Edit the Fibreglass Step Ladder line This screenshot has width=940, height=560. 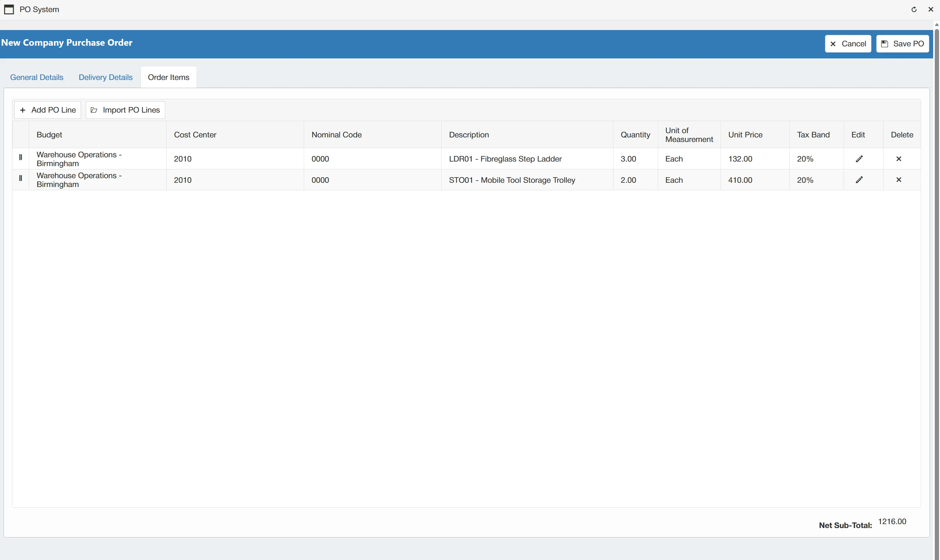pos(859,159)
